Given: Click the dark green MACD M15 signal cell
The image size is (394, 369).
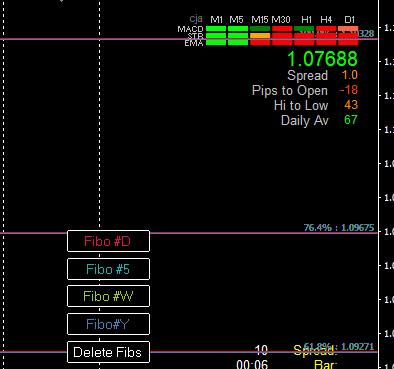Looking at the screenshot, I should pos(260,29).
